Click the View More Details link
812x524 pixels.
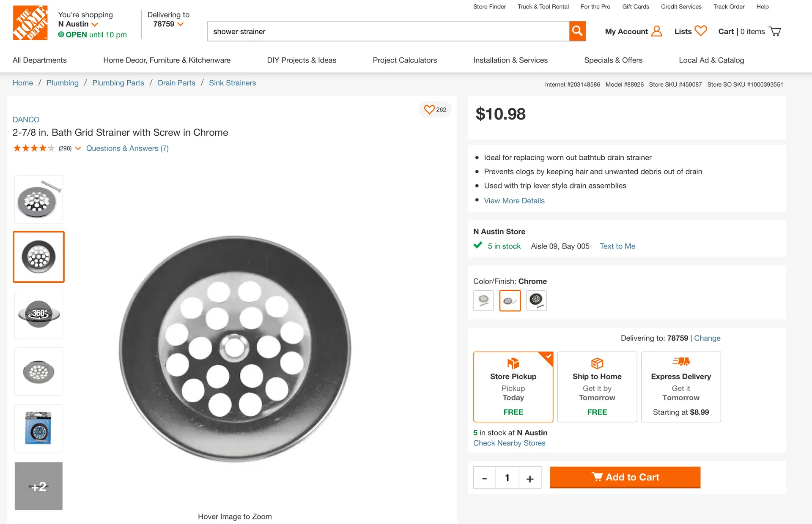click(x=514, y=201)
